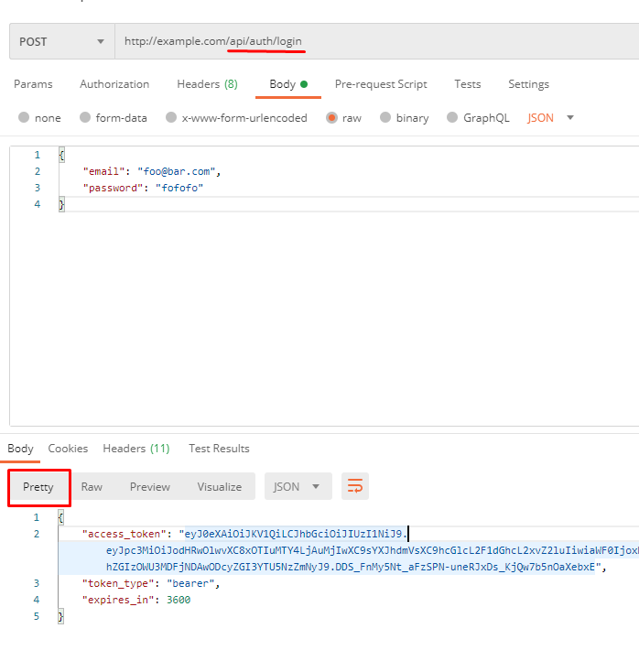Switch to the Params tab
This screenshot has width=639, height=672.
pyautogui.click(x=33, y=84)
